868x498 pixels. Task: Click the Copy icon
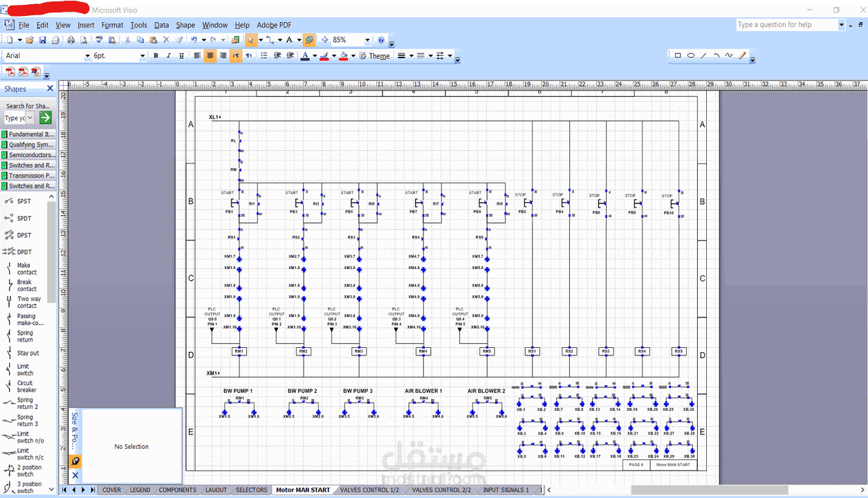click(140, 39)
